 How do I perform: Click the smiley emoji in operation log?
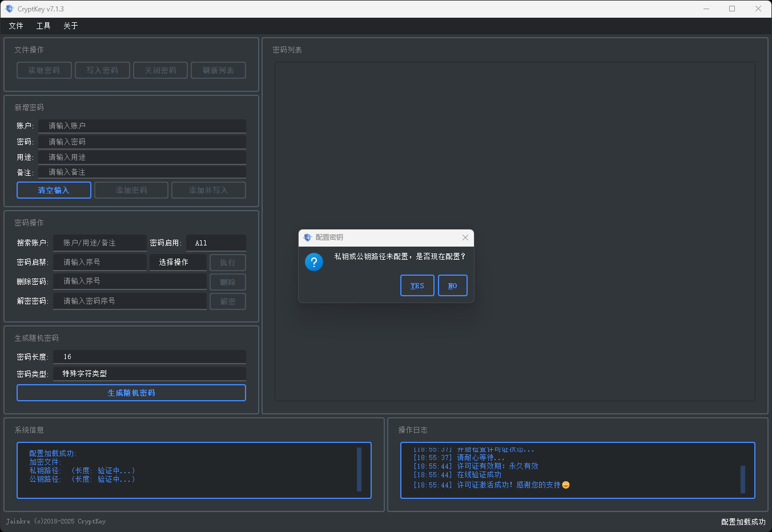pos(566,485)
